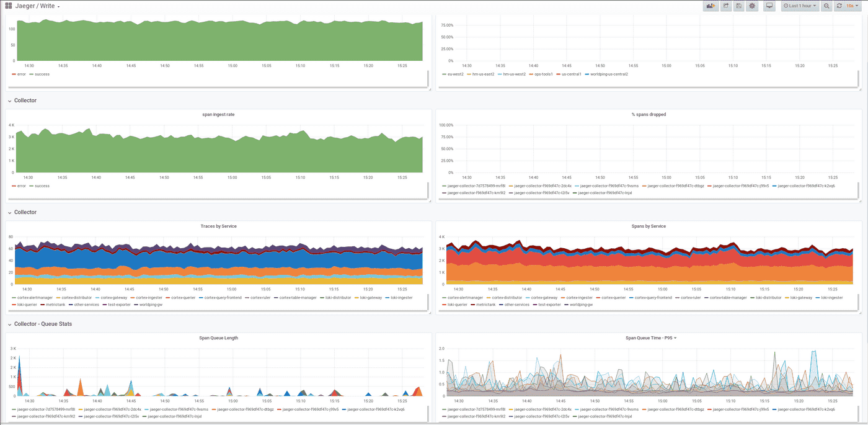Image resolution: width=868 pixels, height=425 pixels.
Task: Hide the cortex-ingester series in Traces by Service
Action: (x=149, y=297)
